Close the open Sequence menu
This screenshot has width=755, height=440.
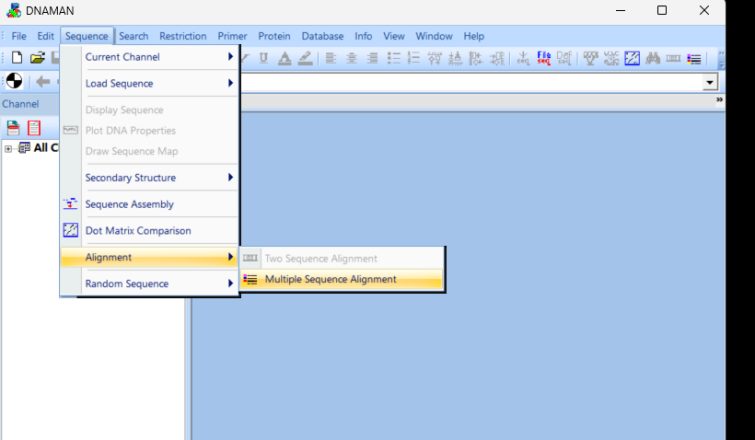[x=87, y=36]
